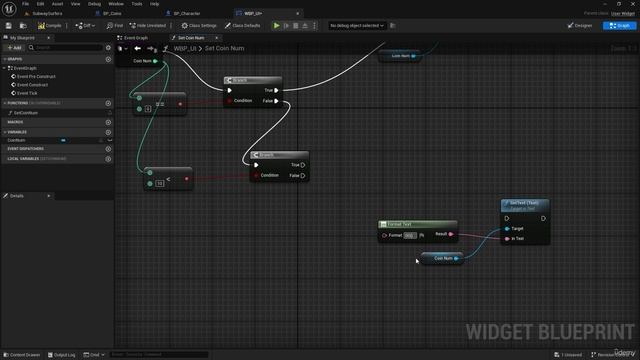Add a new graph with plus icon
Image resolution: width=640 pixels, height=360 pixels.
[108, 59]
